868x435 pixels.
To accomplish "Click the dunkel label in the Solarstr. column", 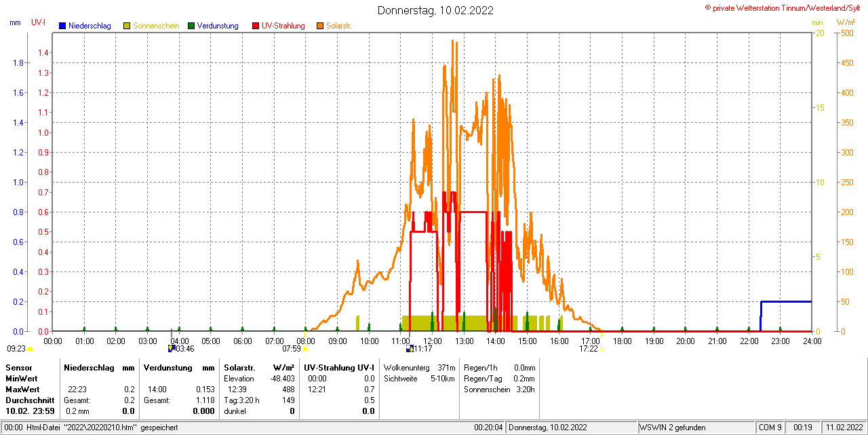I will pos(235,411).
